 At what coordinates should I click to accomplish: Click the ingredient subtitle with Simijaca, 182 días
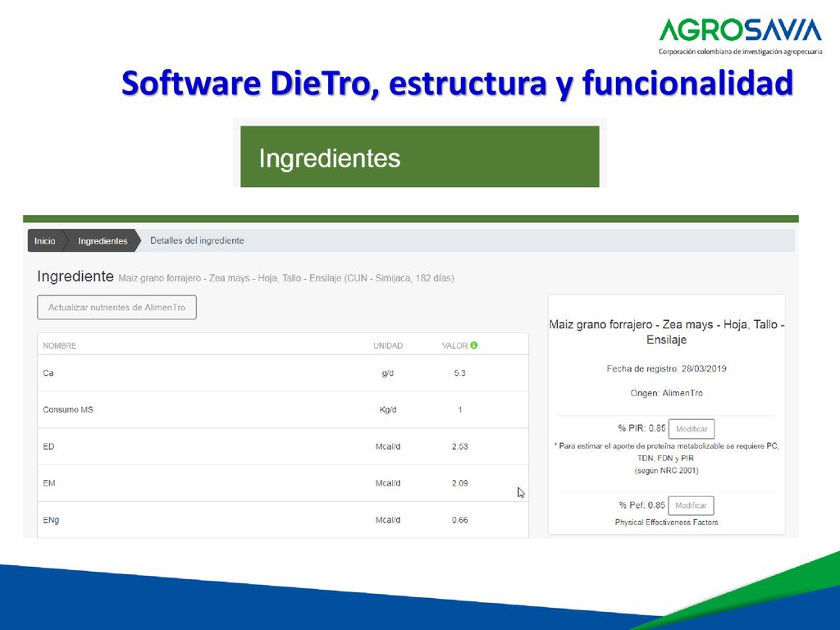pos(286,278)
